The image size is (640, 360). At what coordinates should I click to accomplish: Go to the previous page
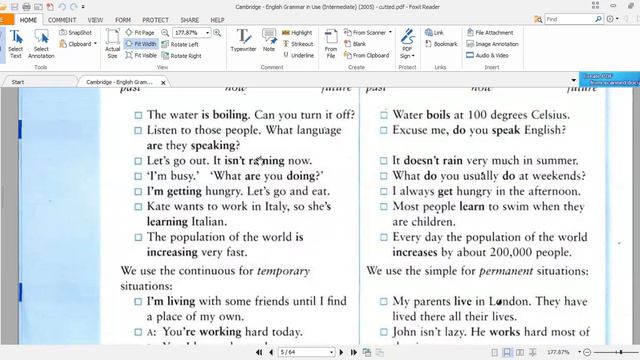(x=271, y=352)
